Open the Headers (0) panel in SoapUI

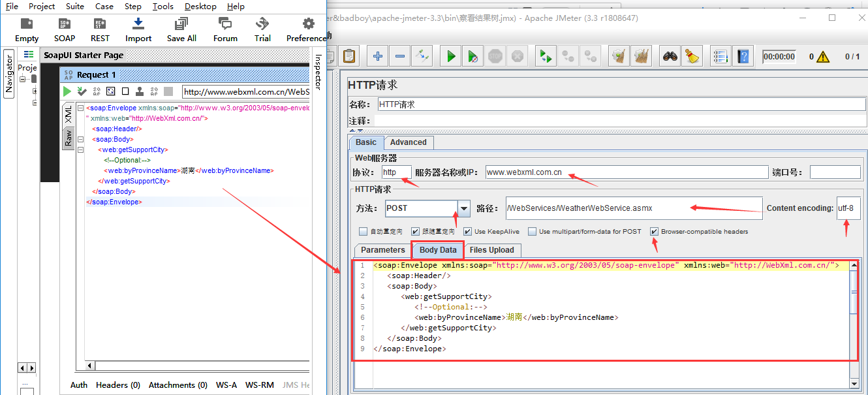pyautogui.click(x=118, y=385)
